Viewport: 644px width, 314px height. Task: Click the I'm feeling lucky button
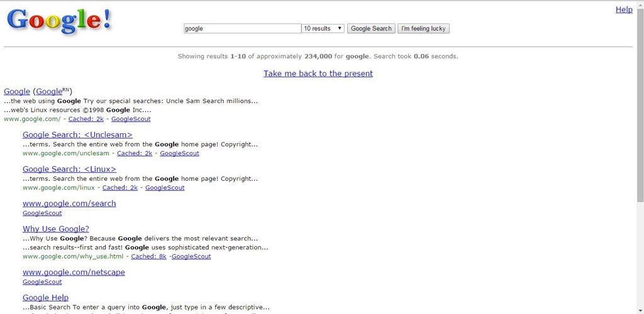pos(423,28)
